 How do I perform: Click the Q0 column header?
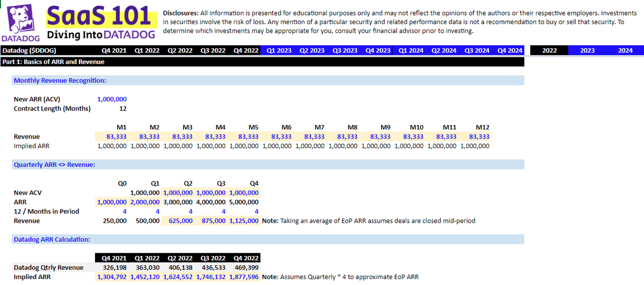pyautogui.click(x=122, y=183)
